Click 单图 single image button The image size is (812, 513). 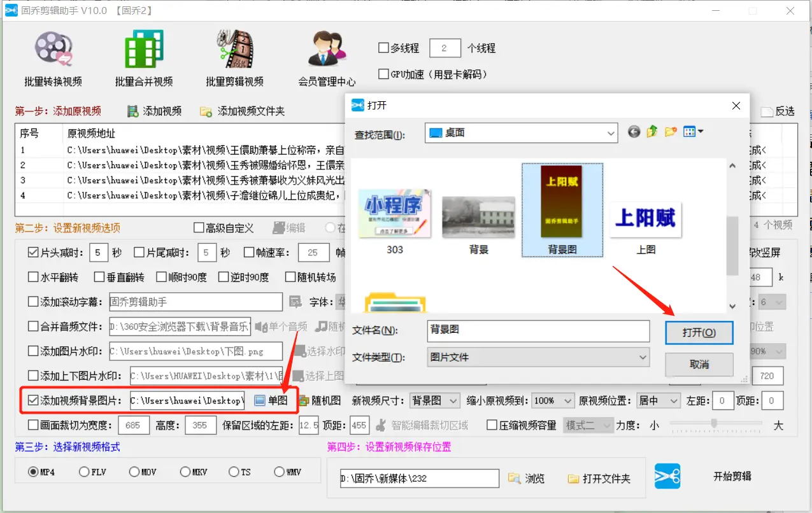[x=271, y=400]
